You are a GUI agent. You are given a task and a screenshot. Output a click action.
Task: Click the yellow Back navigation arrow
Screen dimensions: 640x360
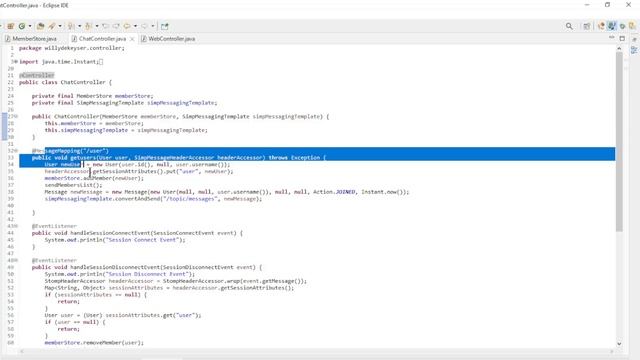tap(127, 26)
